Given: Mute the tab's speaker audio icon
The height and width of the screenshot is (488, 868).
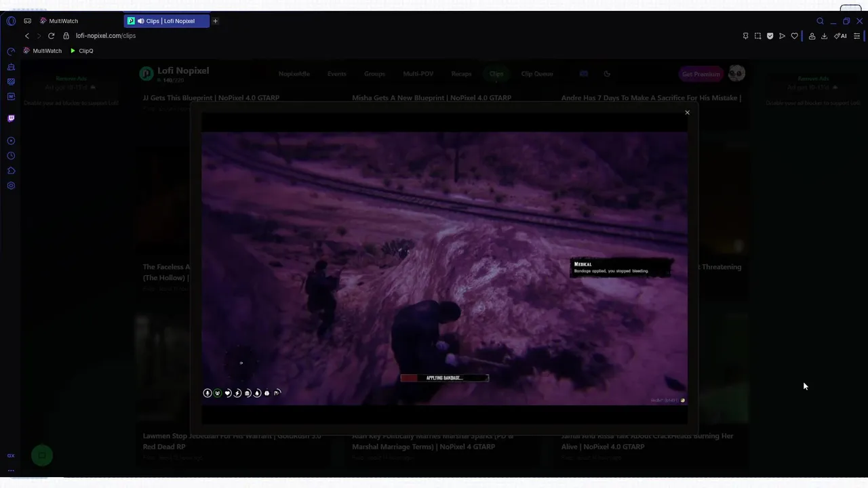Looking at the screenshot, I should pyautogui.click(x=140, y=21).
